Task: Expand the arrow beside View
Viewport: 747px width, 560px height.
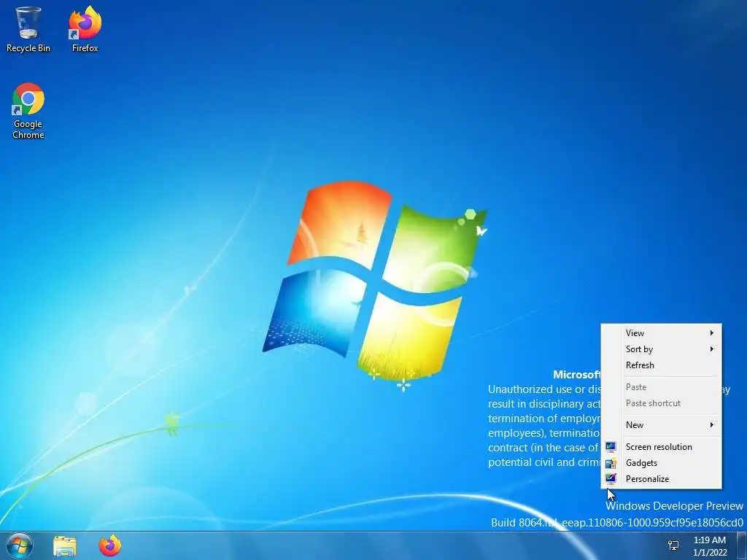Action: [x=712, y=332]
